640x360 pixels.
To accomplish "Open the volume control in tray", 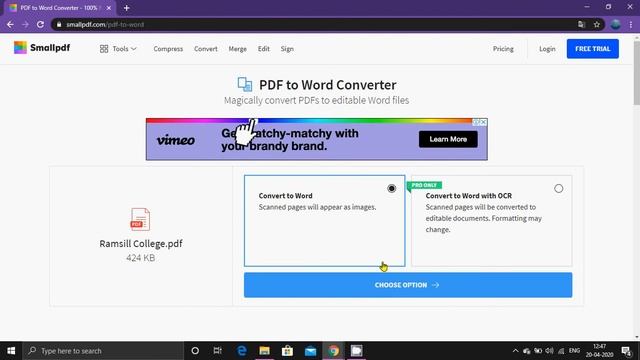I will point(549,351).
